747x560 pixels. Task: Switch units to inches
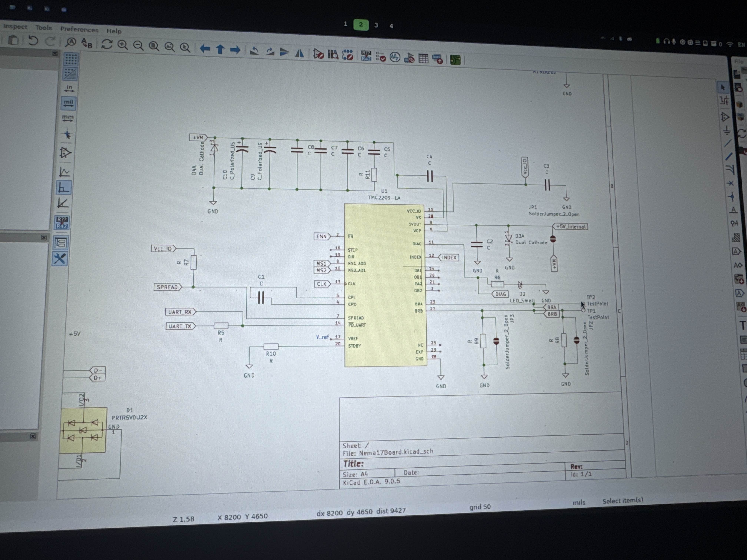[69, 89]
